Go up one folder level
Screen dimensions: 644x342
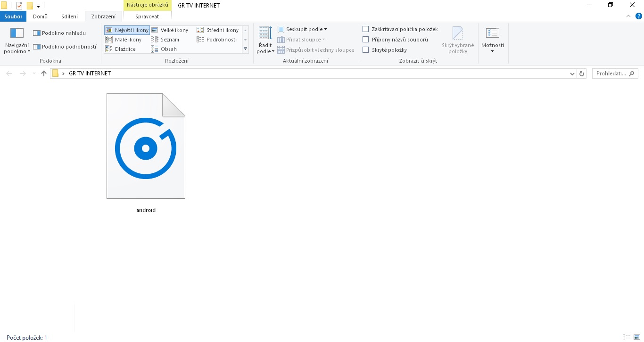click(x=44, y=73)
